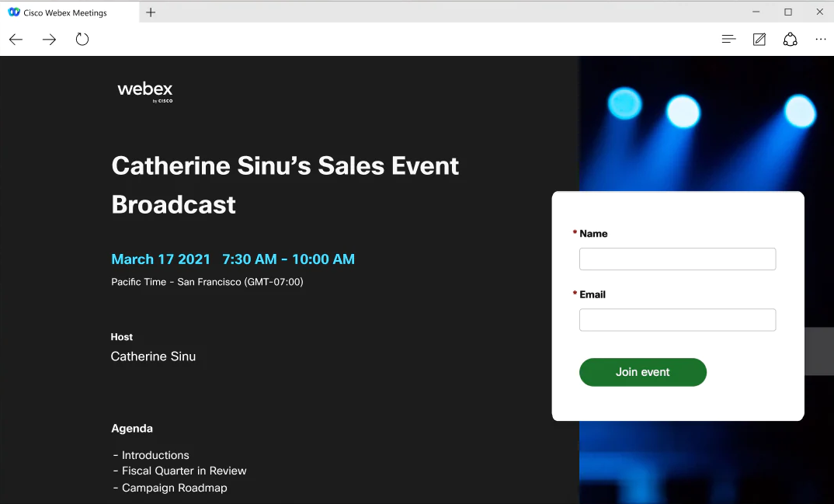The image size is (834, 504).
Task: Open the hub (three lines) icon
Action: click(728, 40)
